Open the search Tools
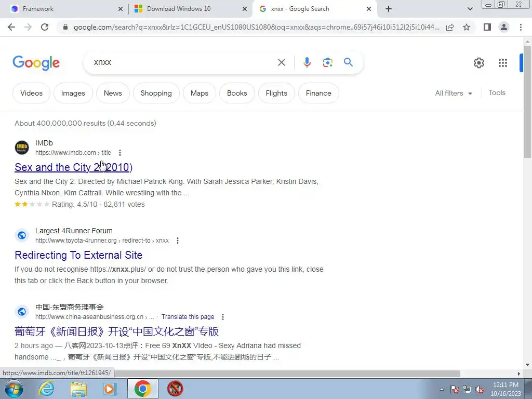Image resolution: width=532 pixels, height=399 pixels. coord(497,92)
